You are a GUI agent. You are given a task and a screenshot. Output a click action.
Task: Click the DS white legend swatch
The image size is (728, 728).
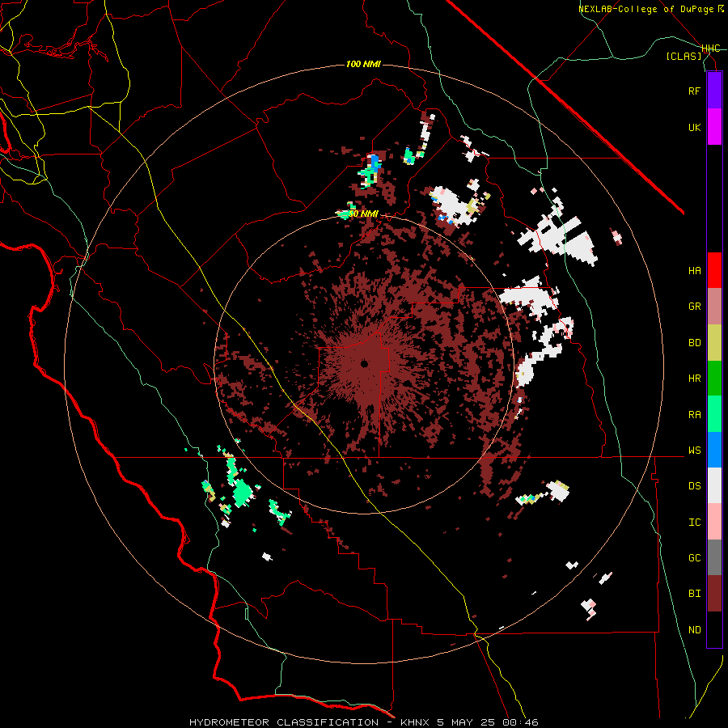tap(714, 485)
